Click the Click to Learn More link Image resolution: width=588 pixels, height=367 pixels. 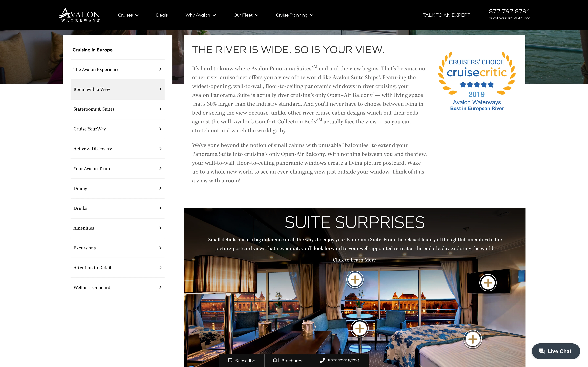pyautogui.click(x=354, y=260)
